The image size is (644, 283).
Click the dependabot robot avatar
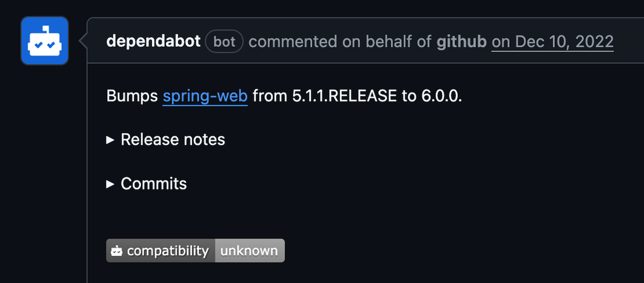[x=45, y=41]
